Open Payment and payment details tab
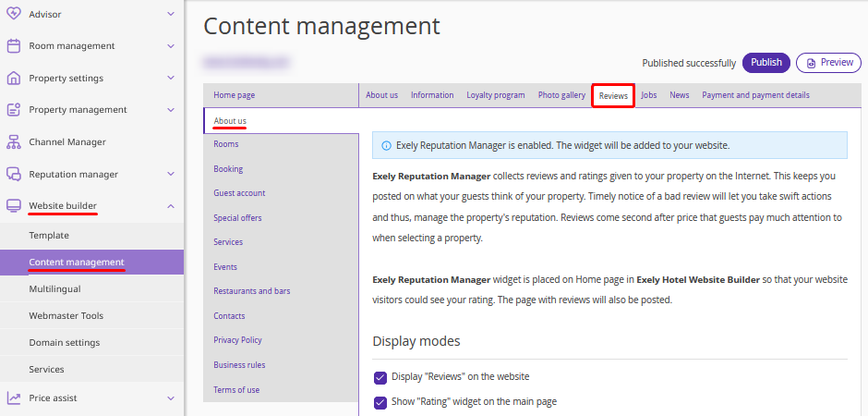868x416 pixels. coord(755,95)
